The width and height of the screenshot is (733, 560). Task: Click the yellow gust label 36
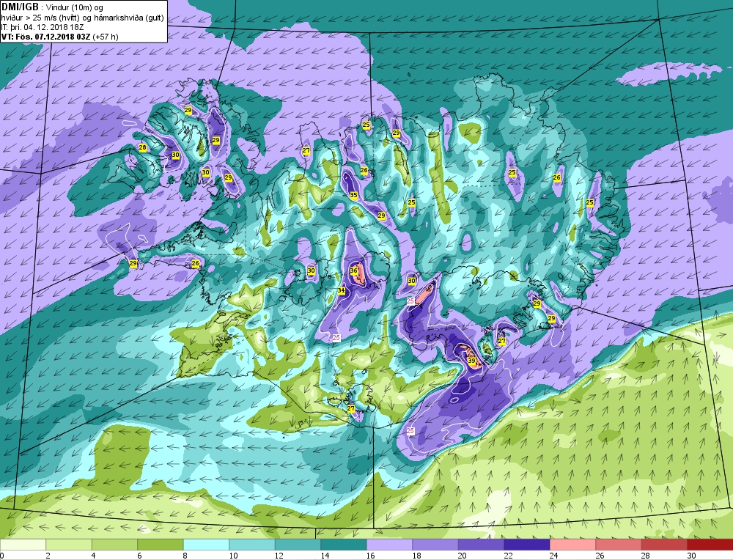[354, 270]
